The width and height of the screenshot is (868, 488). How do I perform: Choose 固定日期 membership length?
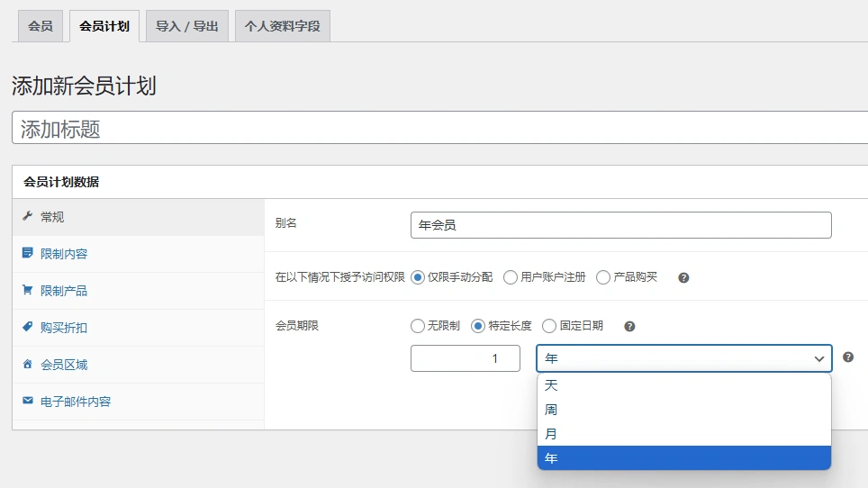(548, 326)
